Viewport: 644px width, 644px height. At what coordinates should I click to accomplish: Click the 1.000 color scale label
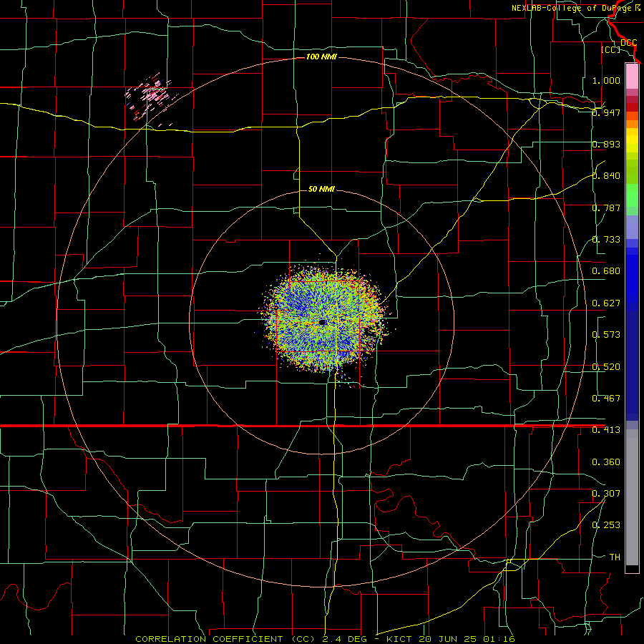pos(606,80)
